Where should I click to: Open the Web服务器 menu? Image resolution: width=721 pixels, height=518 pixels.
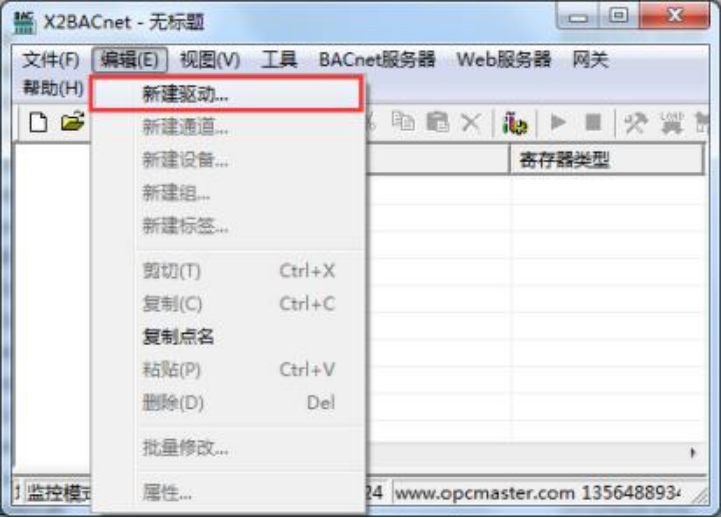coord(503,60)
